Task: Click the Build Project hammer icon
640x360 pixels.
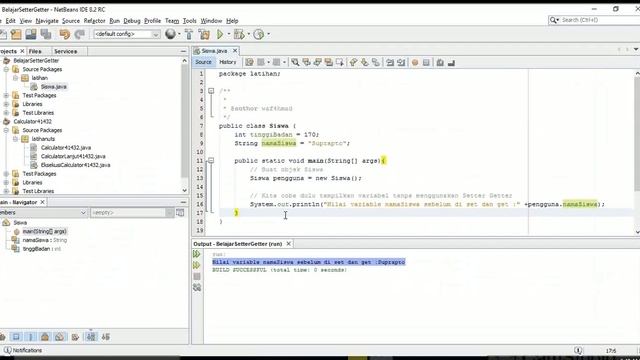Action: (x=189, y=34)
